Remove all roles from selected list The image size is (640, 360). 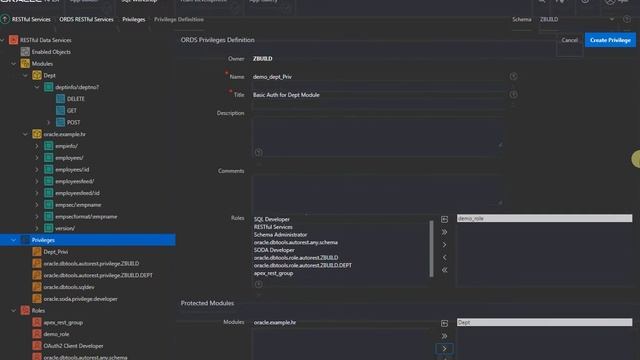pyautogui.click(x=444, y=270)
